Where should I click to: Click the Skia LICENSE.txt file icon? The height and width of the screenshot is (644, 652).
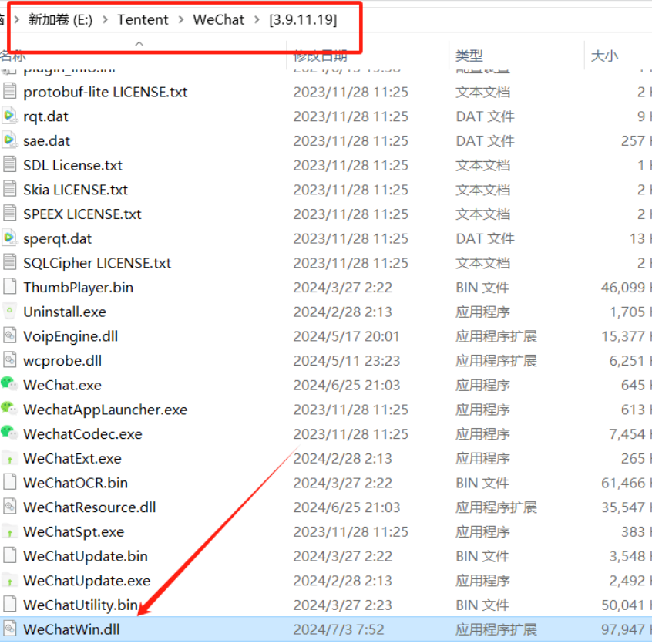coord(9,189)
